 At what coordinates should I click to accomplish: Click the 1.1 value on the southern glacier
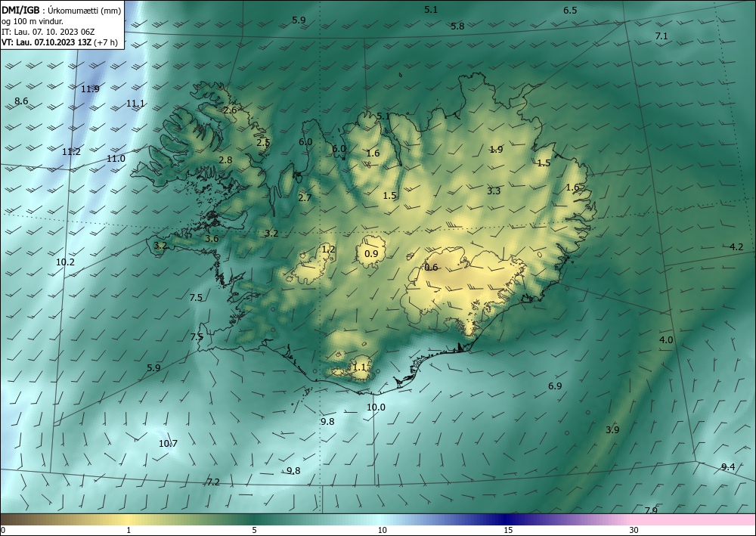click(359, 367)
